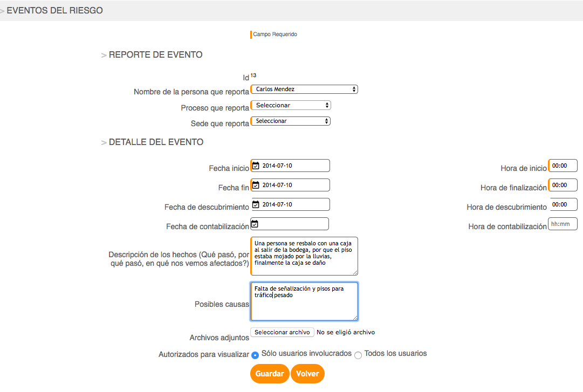Click the Posibles causas text area
The image size is (583, 392).
305,301
